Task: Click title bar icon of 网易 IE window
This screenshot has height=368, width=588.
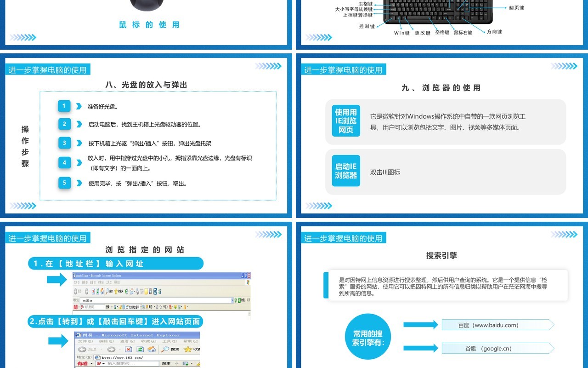Action: click(x=78, y=335)
